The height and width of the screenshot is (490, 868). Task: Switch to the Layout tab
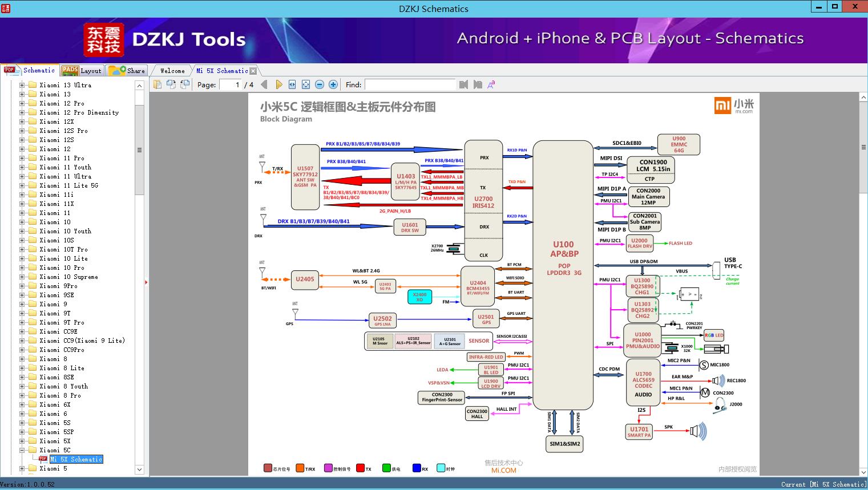(82, 71)
